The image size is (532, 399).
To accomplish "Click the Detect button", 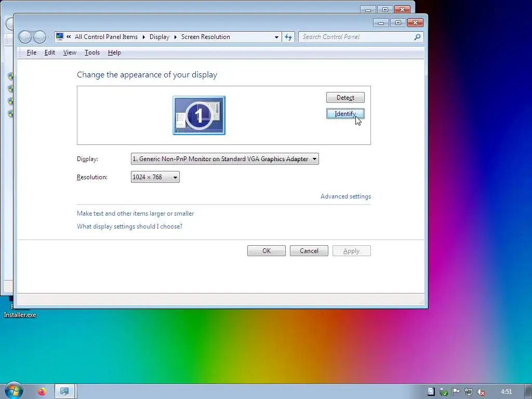I will tap(345, 97).
